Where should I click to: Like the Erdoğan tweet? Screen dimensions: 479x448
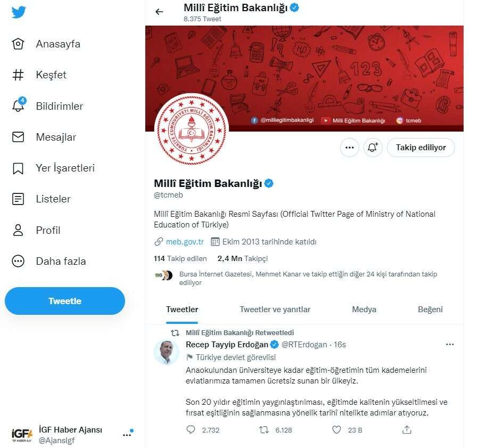click(336, 429)
